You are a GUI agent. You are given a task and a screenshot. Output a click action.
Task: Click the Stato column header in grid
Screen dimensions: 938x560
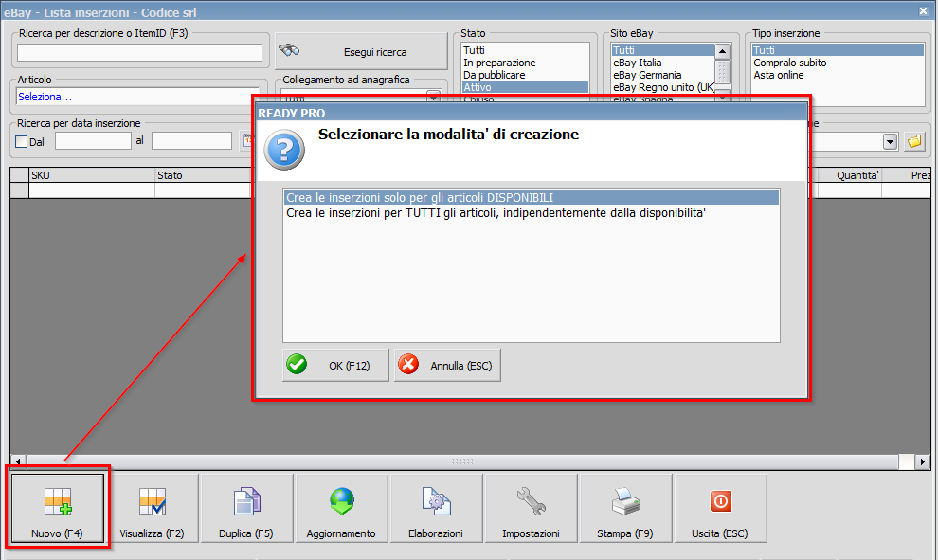(x=204, y=175)
